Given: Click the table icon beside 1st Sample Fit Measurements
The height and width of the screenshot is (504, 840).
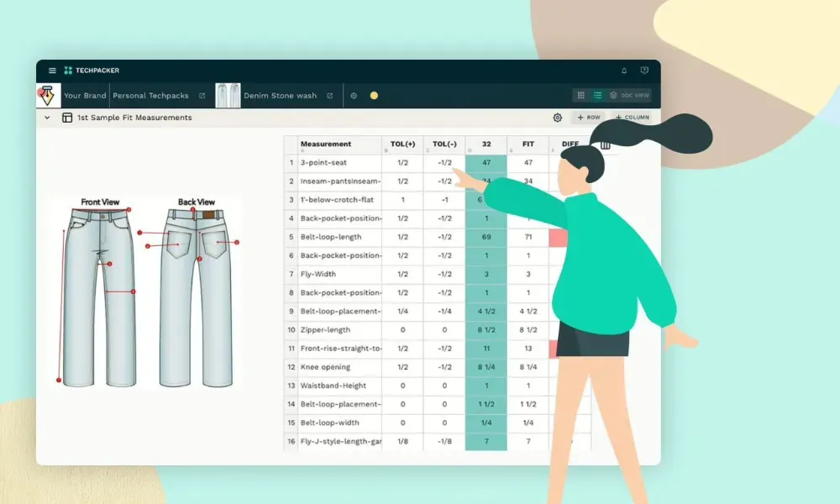Looking at the screenshot, I should point(67,118).
